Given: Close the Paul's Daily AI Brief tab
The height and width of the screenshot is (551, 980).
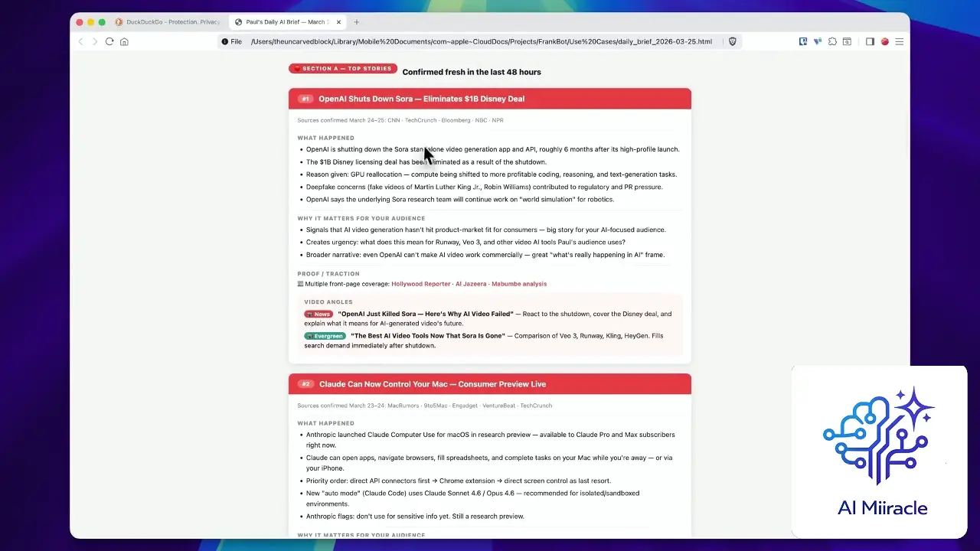Looking at the screenshot, I should coord(339,22).
